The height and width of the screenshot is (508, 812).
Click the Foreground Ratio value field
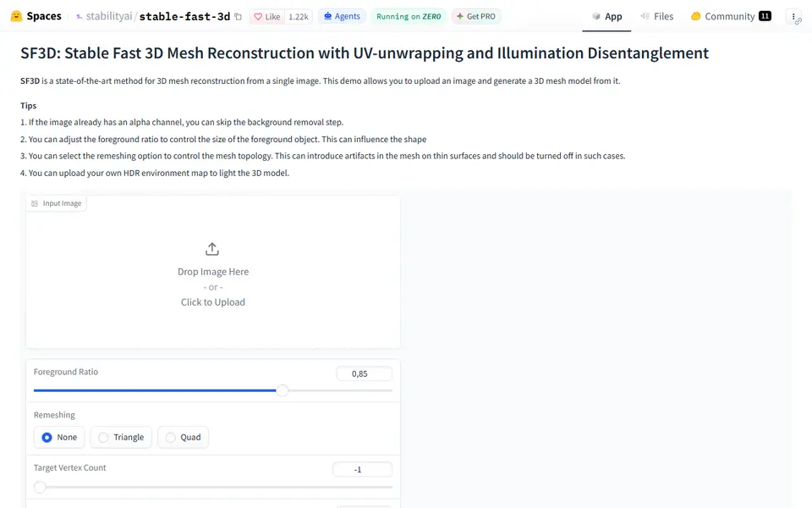click(x=364, y=373)
